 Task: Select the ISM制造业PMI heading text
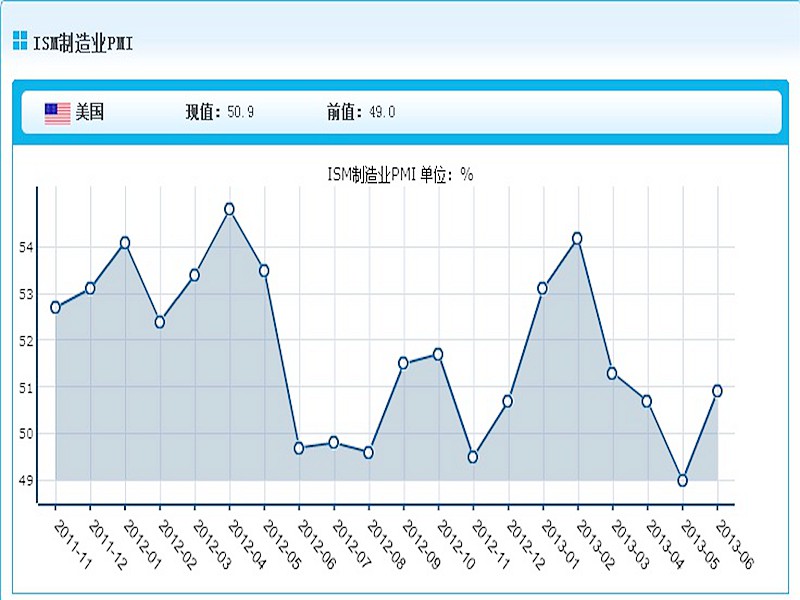pos(83,43)
